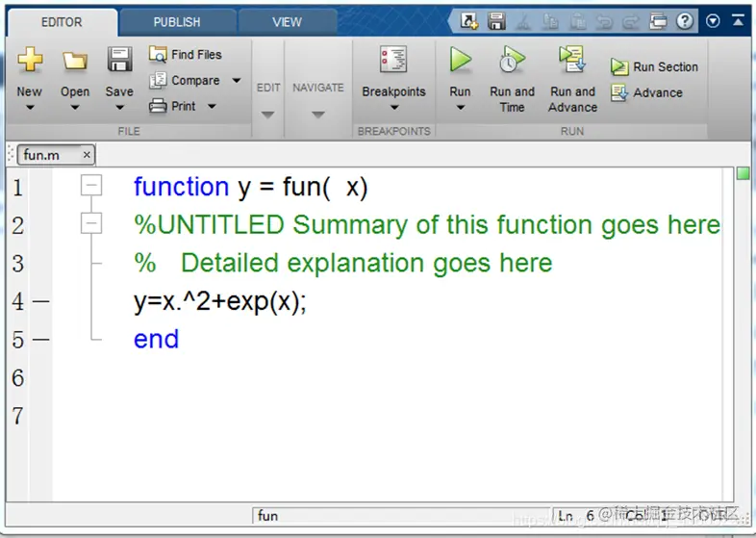Click the Run and Time label
Image resolution: width=756 pixels, height=538 pixels.
512,99
